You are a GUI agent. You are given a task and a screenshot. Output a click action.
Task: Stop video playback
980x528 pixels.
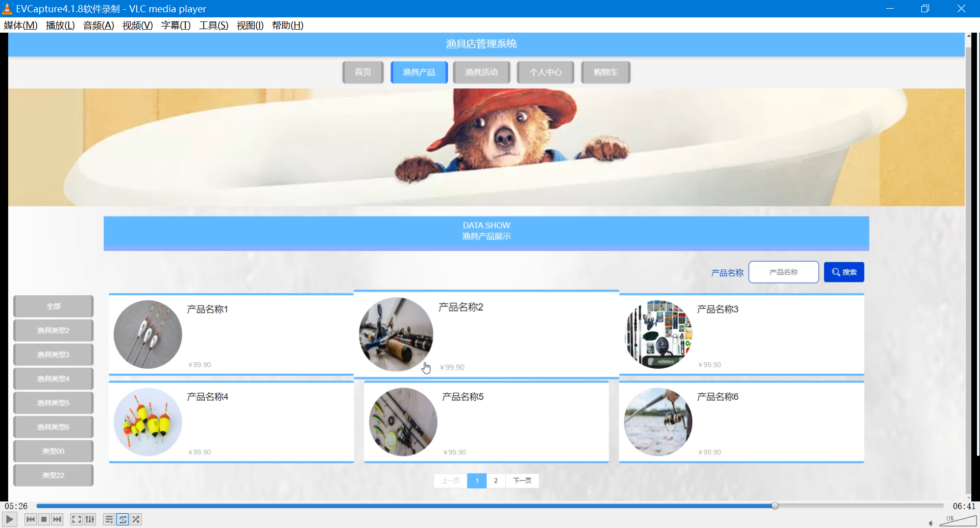[44, 519]
